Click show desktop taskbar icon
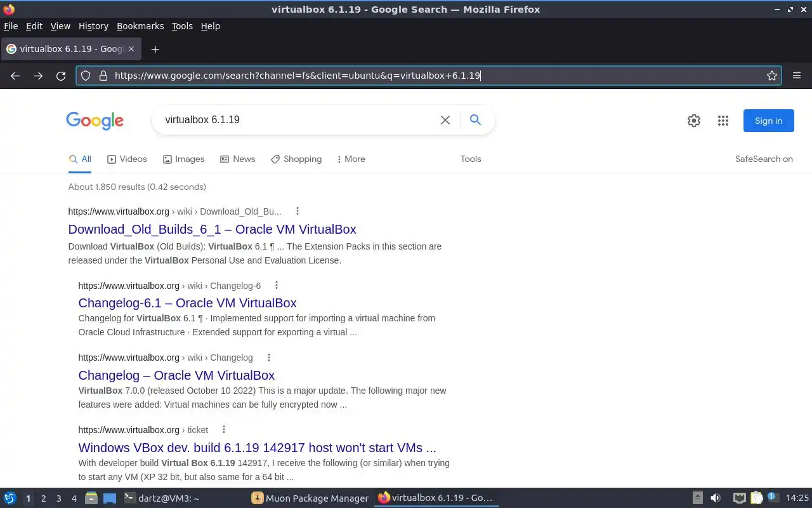 (x=110, y=498)
